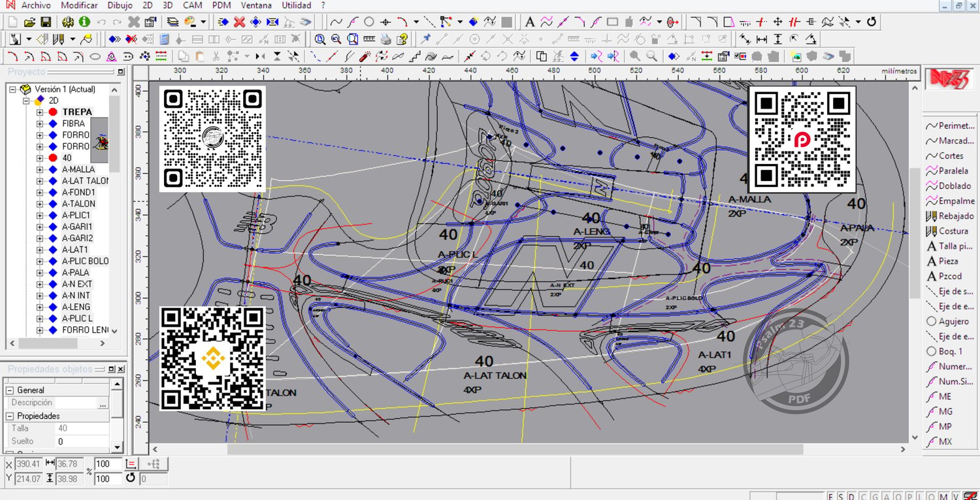Click the red X delete icon

click(x=240, y=22)
